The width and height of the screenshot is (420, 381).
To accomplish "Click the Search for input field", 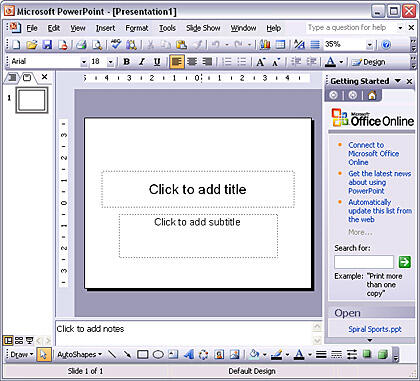I will click(x=364, y=262).
